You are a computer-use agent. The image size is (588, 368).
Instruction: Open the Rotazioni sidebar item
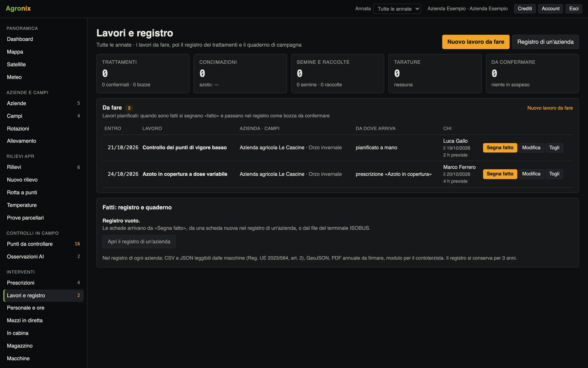(43, 128)
